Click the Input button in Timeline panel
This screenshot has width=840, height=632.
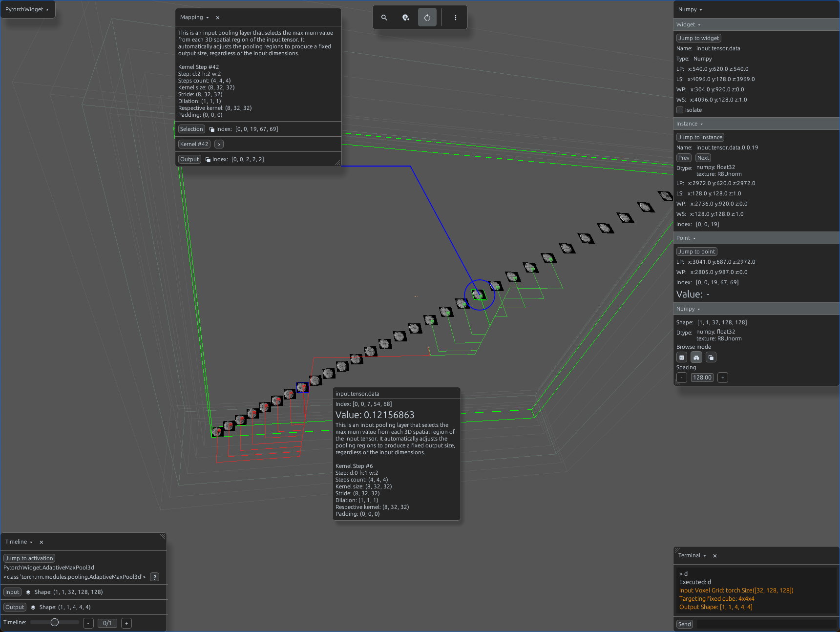tap(12, 592)
